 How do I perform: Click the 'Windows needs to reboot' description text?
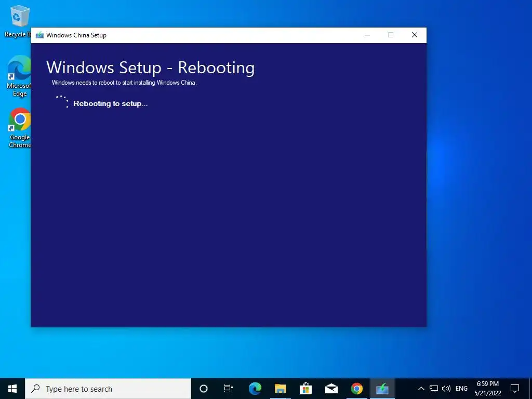click(x=124, y=83)
